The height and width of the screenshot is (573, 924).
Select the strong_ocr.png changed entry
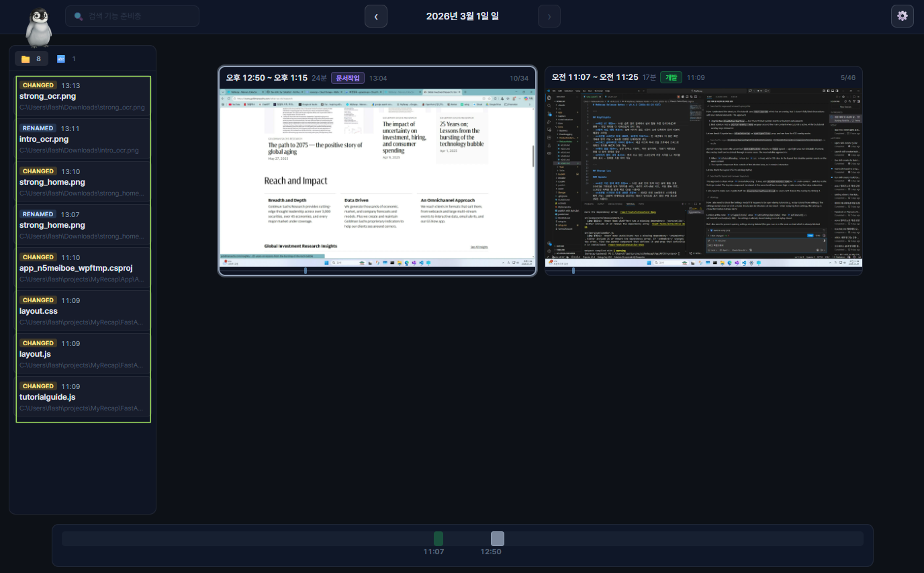(83, 96)
